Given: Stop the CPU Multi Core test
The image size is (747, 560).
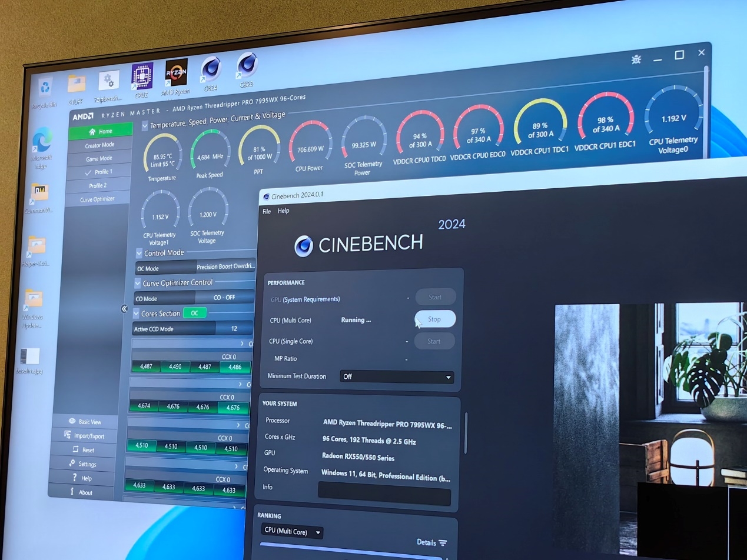Looking at the screenshot, I should [x=434, y=319].
